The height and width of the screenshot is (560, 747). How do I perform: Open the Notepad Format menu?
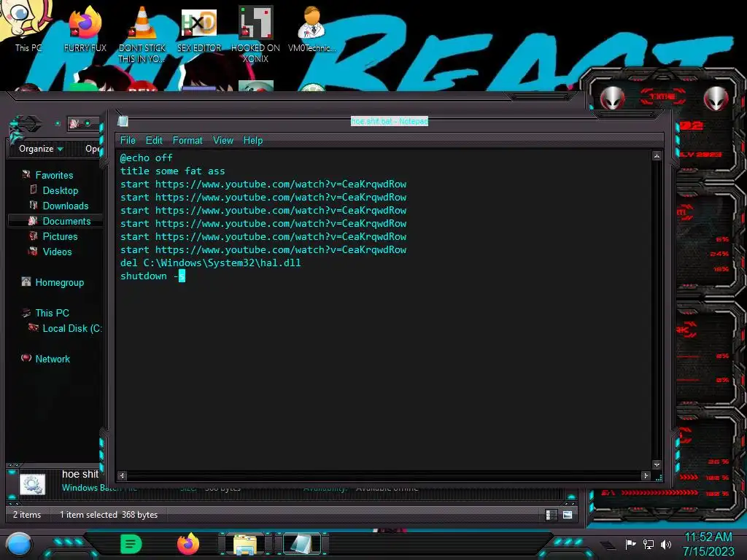[187, 141]
